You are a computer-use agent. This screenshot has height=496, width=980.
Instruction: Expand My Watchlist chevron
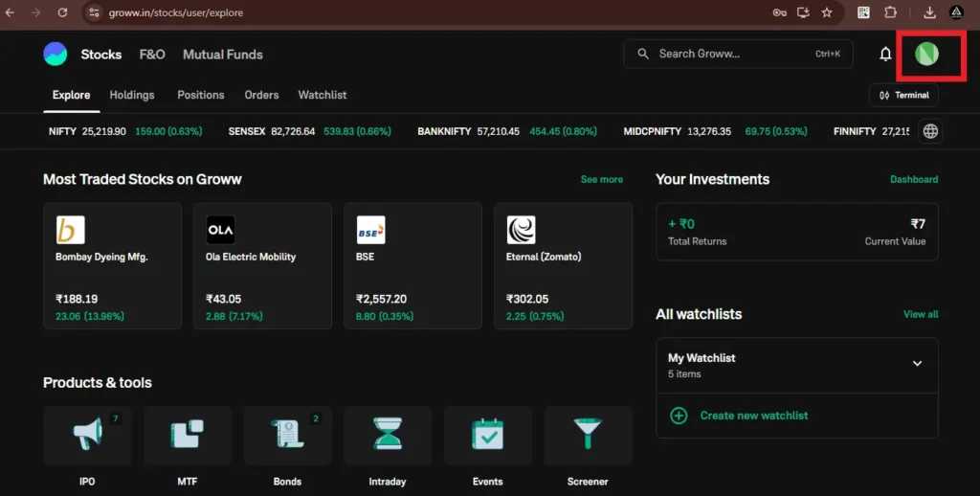pos(917,364)
